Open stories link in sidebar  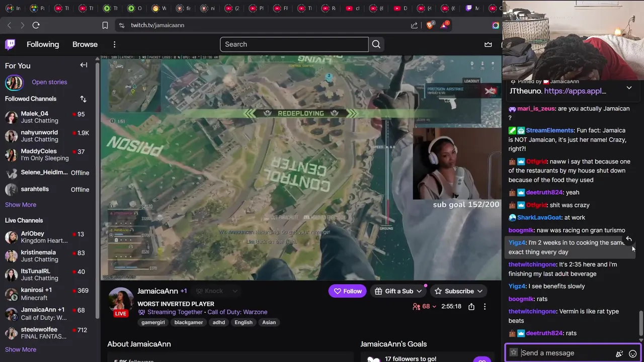(x=49, y=82)
